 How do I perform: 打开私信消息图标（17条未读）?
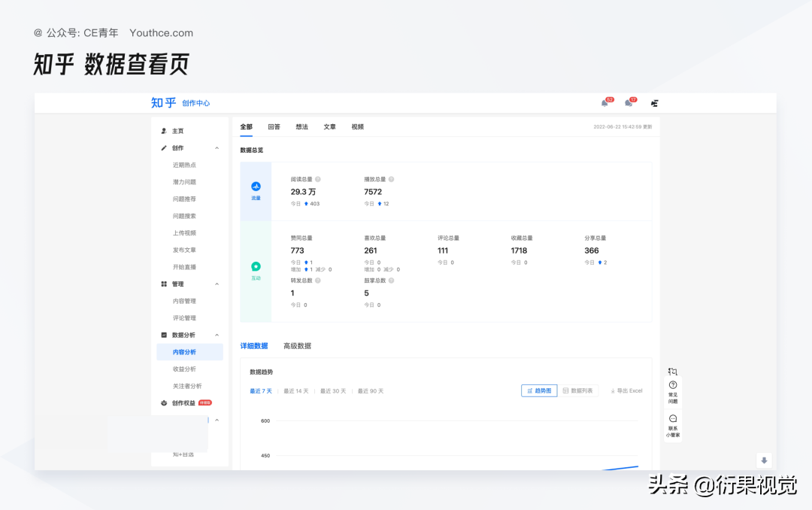pyautogui.click(x=630, y=104)
